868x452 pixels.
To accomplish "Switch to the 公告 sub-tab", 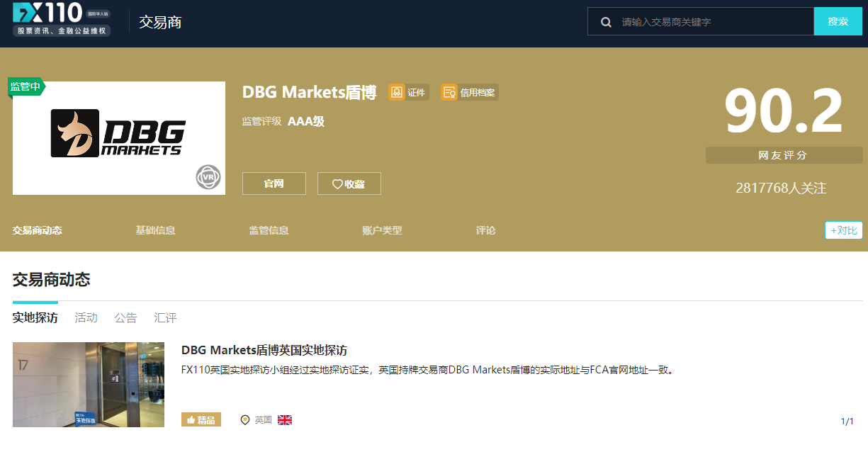I will (x=126, y=317).
